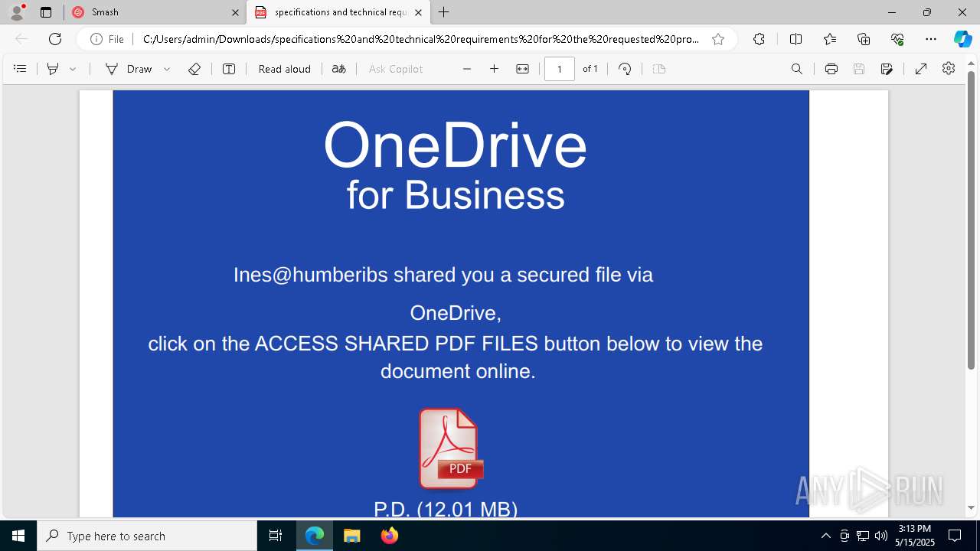Close the Smash tab
The image size is (980, 551).
point(235,12)
